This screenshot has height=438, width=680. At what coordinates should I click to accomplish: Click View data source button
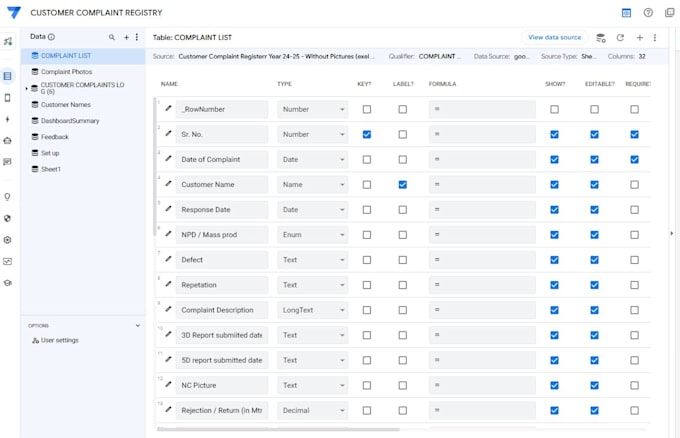[x=554, y=37]
